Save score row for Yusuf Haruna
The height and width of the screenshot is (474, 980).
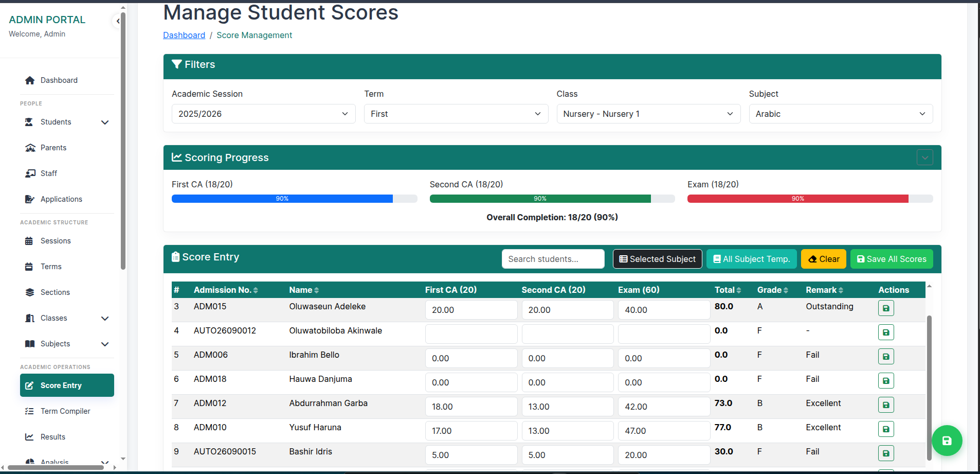pos(886,429)
